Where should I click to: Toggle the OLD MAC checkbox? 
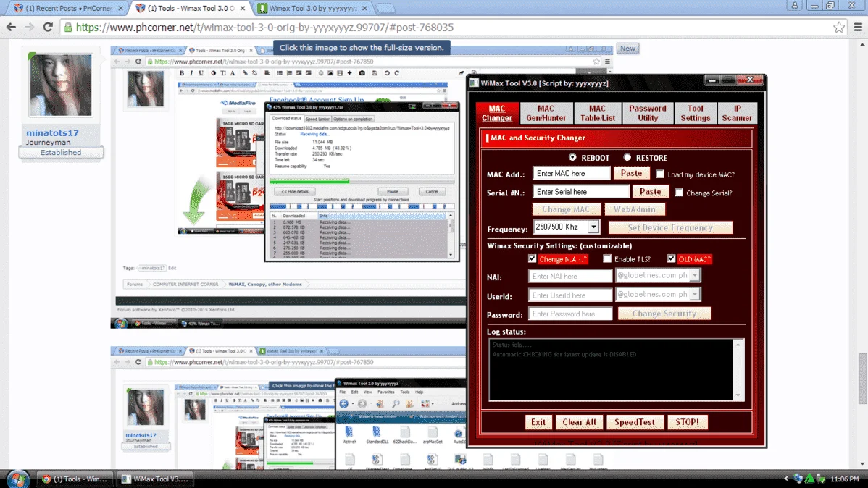click(x=671, y=259)
